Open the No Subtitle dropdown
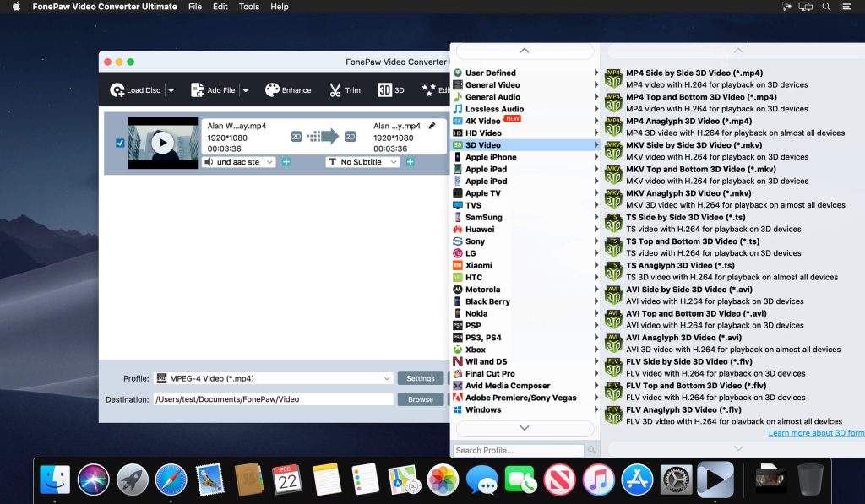Screen dimensions: 865x504 [362, 161]
